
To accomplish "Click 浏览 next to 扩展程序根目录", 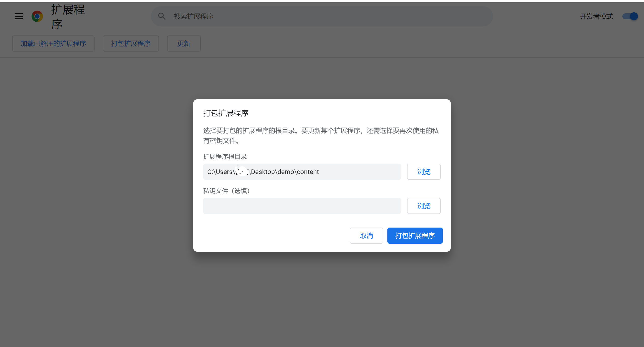I will pyautogui.click(x=424, y=172).
